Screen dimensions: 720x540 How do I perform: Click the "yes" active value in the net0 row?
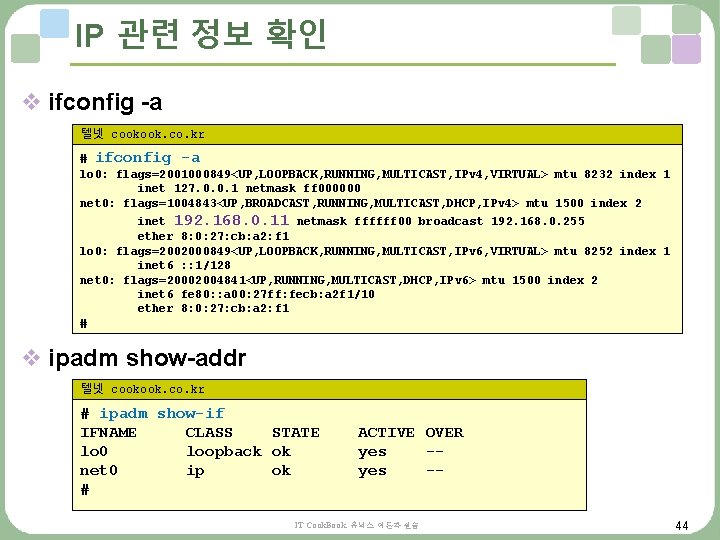372,472
